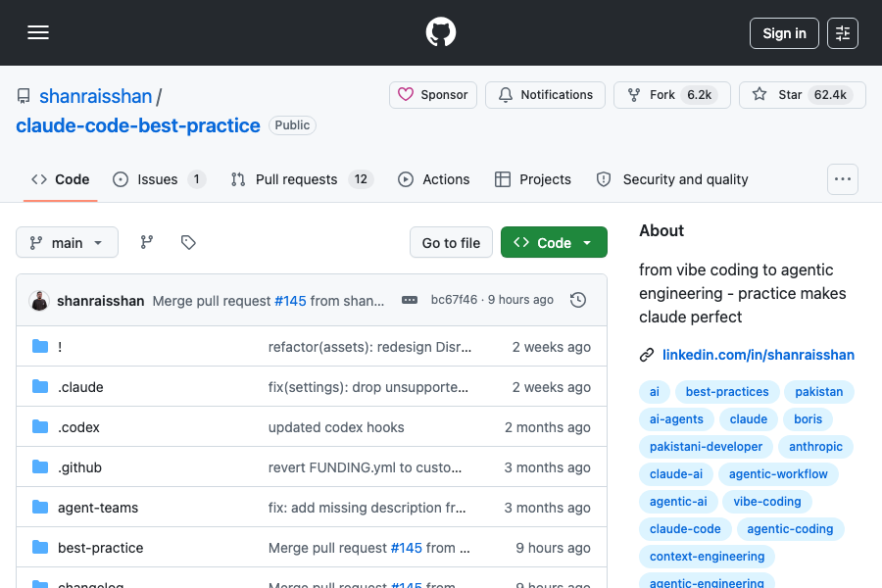882x588 pixels.
Task: Open #145 link in best-practice row
Action: tap(406, 548)
